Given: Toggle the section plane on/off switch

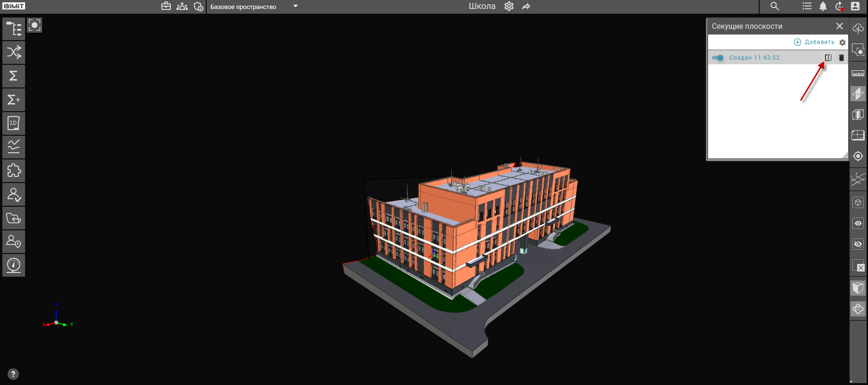Looking at the screenshot, I should pos(718,58).
